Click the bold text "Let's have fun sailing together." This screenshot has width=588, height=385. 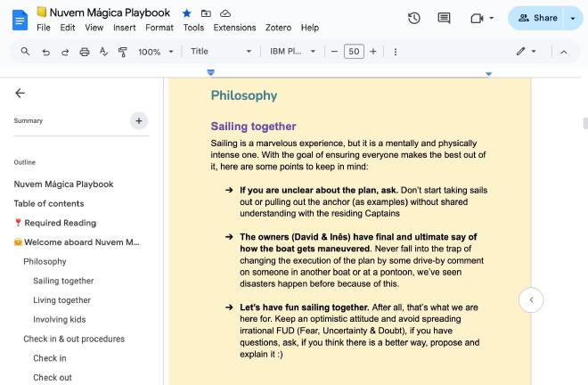tap(305, 307)
